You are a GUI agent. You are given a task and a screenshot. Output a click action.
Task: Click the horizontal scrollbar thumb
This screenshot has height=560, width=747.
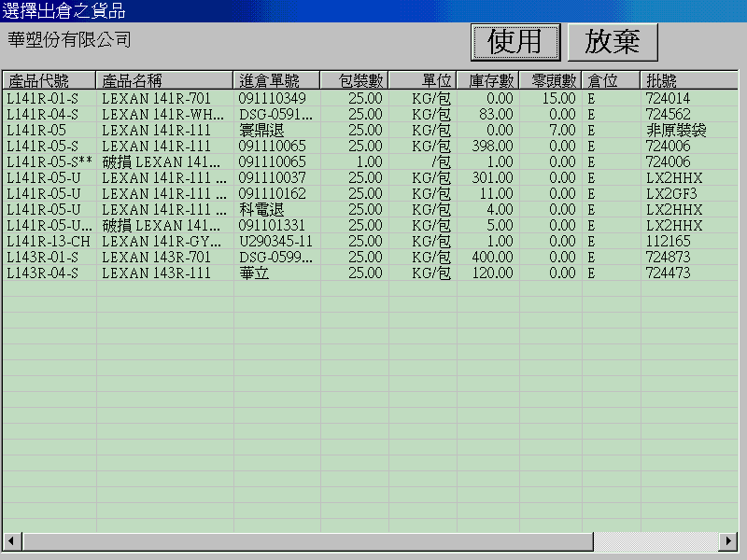(x=308, y=541)
